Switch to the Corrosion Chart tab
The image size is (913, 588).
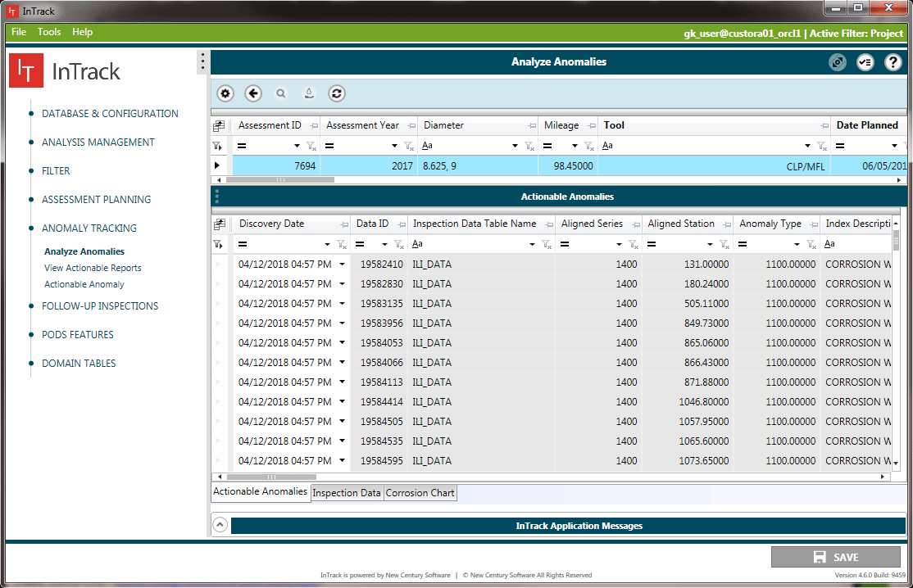[x=420, y=492]
